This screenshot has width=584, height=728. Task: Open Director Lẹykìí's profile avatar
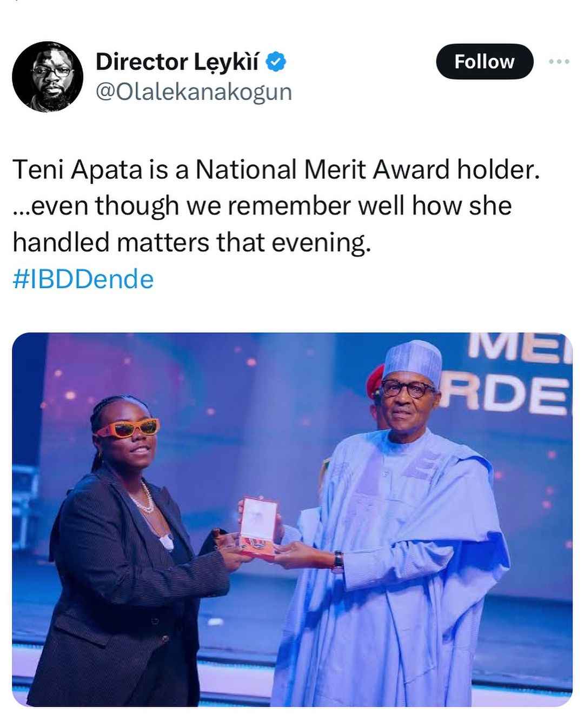click(x=48, y=77)
